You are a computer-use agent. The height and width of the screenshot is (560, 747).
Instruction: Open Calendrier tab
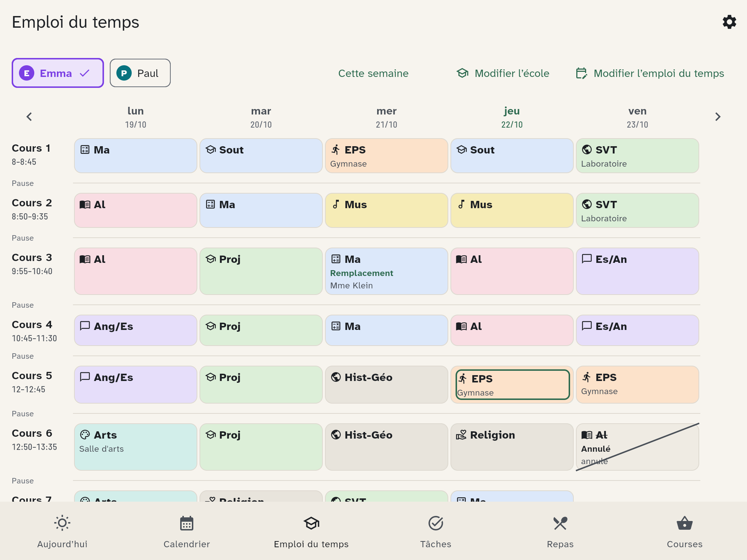[x=187, y=531]
